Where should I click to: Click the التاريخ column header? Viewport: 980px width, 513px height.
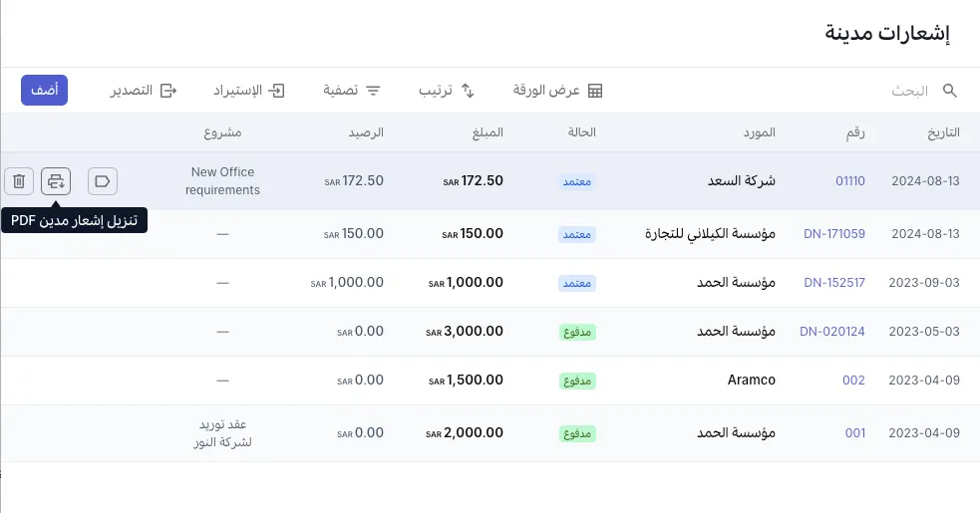944,132
